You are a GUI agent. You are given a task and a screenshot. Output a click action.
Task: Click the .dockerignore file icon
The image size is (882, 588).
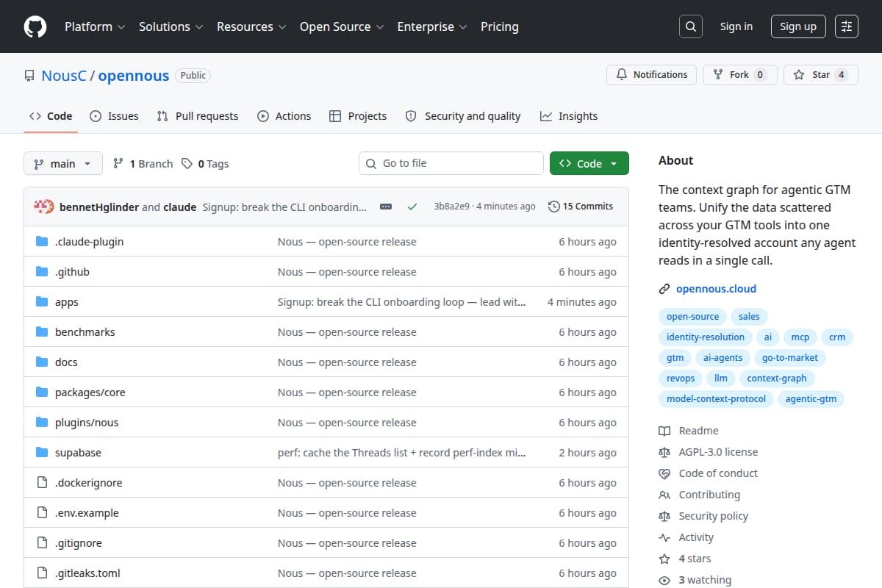point(42,483)
